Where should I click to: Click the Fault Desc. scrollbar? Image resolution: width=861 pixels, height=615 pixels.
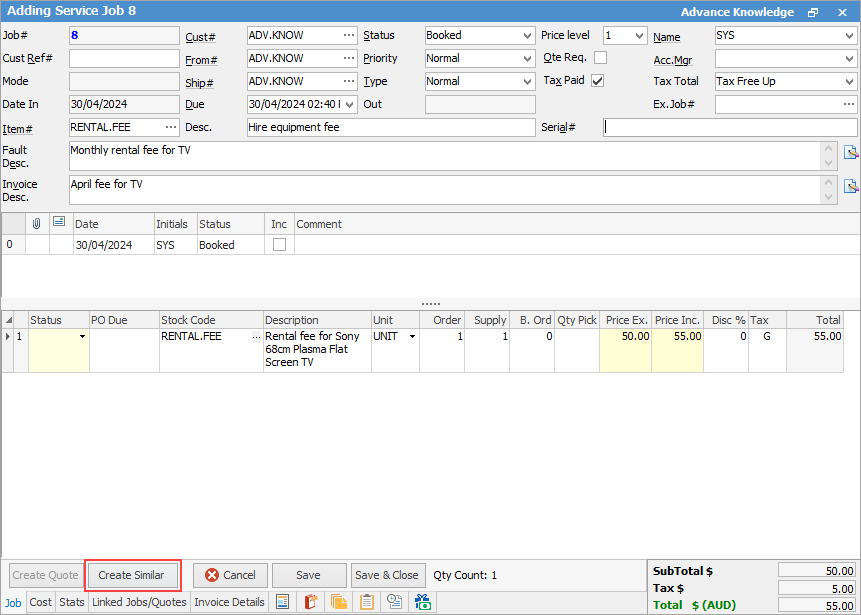coord(828,155)
